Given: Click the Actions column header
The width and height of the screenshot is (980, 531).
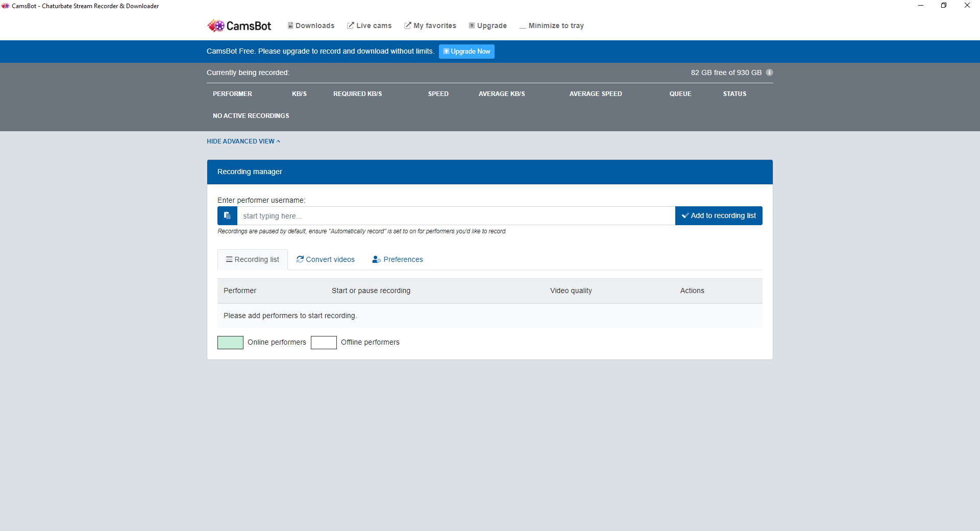Looking at the screenshot, I should [692, 291].
